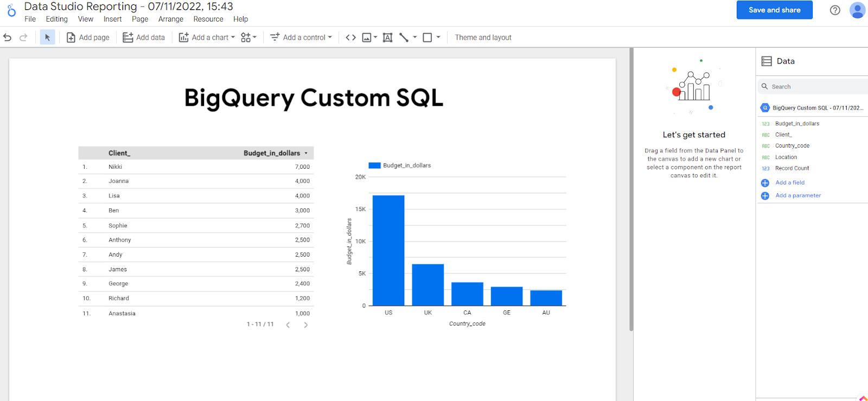Image resolution: width=868 pixels, height=401 pixels.
Task: Click the Search field in Data panel
Action: tap(813, 87)
